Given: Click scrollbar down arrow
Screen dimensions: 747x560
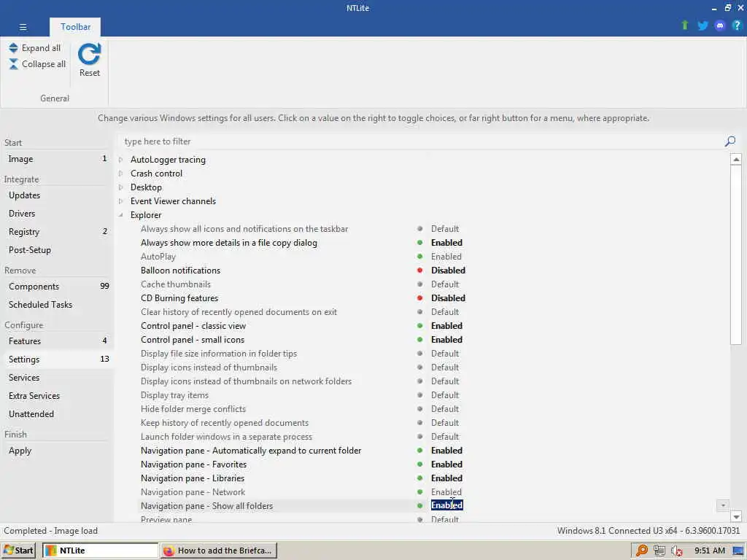Looking at the screenshot, I should [x=735, y=517].
